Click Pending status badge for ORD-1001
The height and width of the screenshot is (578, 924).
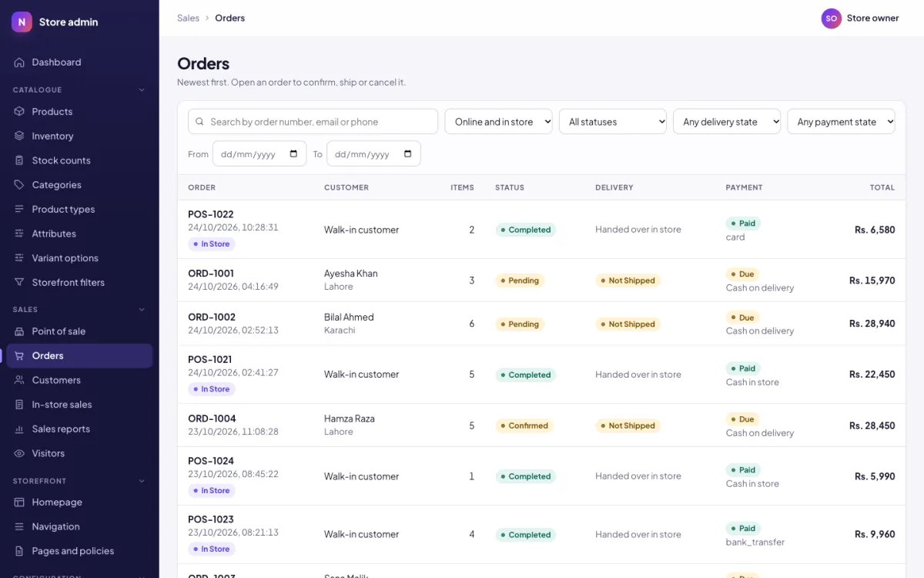pos(520,281)
